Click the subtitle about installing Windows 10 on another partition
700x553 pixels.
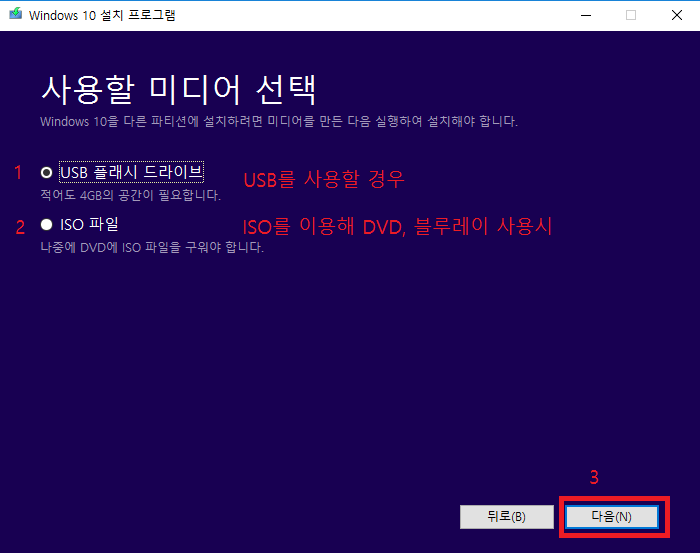(279, 121)
